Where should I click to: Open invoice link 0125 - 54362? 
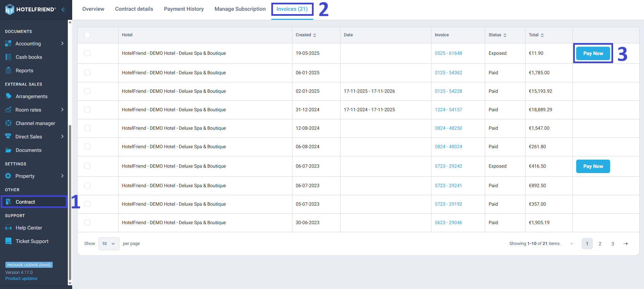(448, 73)
